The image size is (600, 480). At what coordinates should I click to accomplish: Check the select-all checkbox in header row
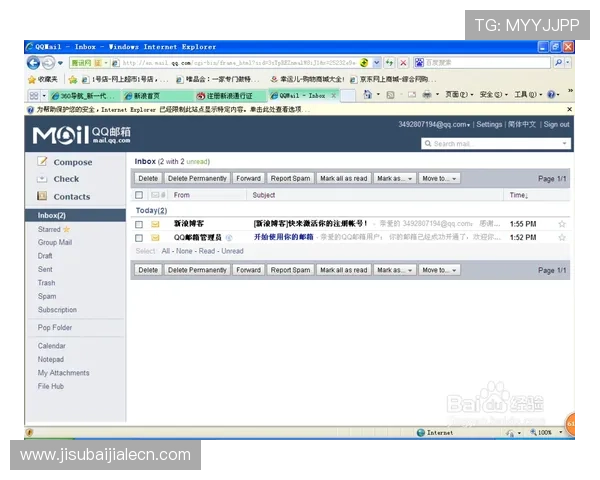click(139, 195)
